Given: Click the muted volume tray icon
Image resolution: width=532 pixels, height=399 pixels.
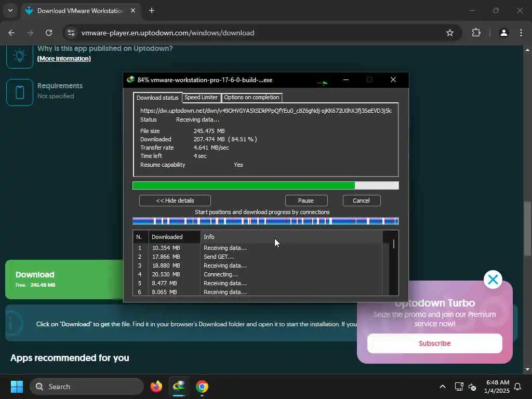Looking at the screenshot, I should [x=472, y=387].
